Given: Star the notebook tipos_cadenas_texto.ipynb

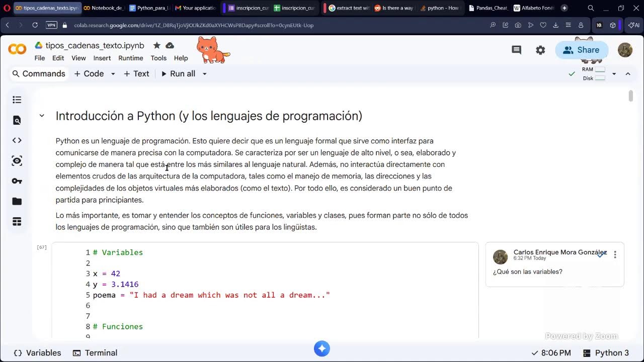Looking at the screenshot, I should pyautogui.click(x=156, y=45).
